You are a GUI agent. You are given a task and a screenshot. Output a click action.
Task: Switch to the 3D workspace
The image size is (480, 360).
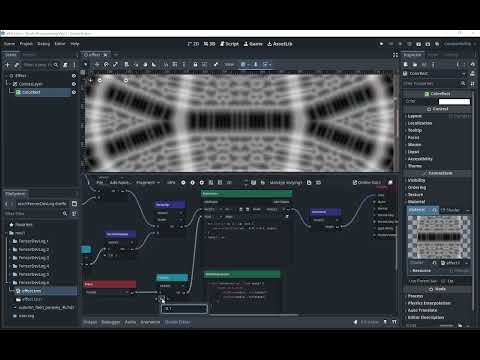pos(210,44)
